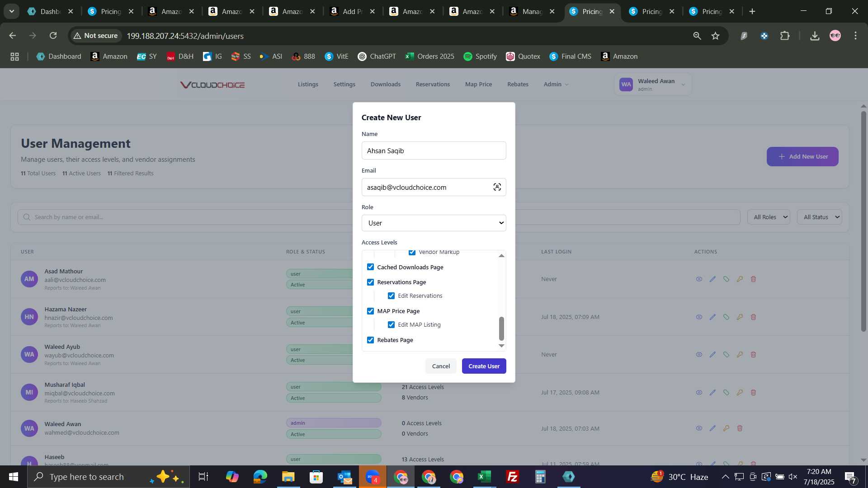Uncheck Edit MAP Listing access

tap(391, 325)
